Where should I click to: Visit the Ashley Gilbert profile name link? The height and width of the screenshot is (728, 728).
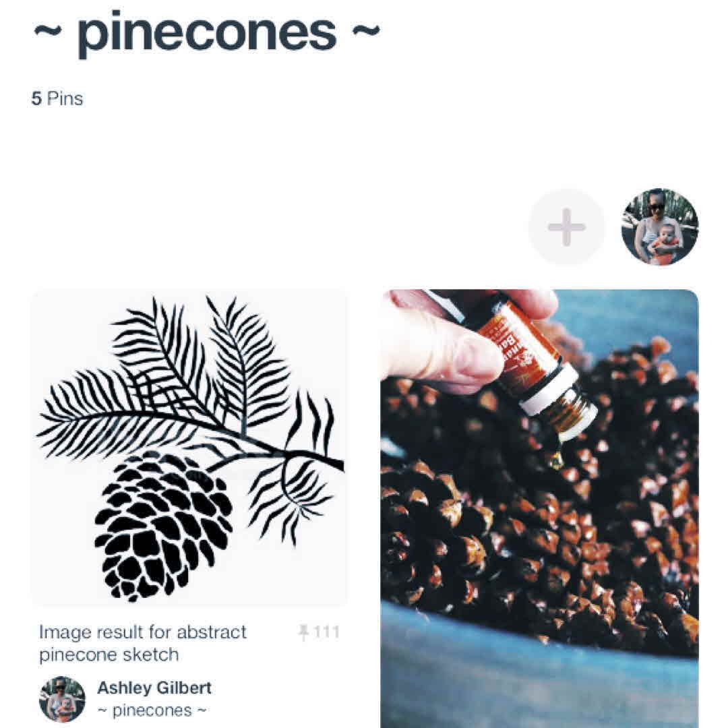pyautogui.click(x=154, y=688)
